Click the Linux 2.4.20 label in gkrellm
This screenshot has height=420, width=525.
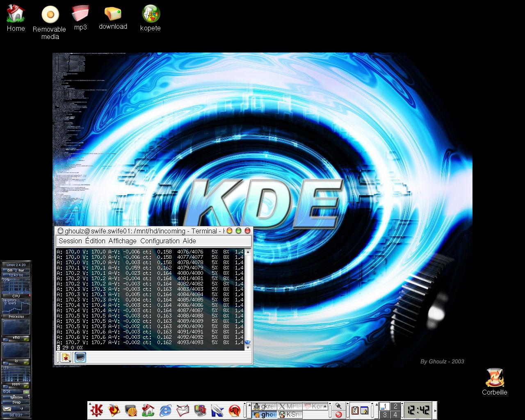click(x=16, y=265)
